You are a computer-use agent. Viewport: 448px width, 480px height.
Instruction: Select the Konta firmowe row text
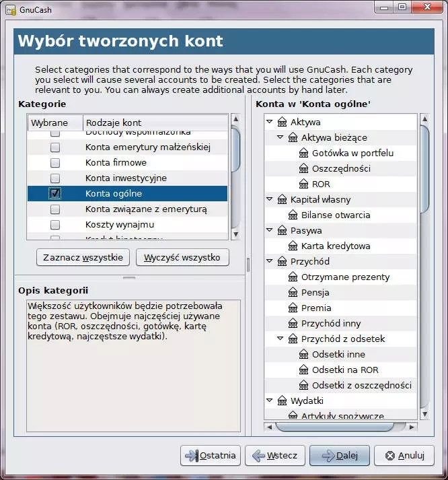tap(116, 162)
